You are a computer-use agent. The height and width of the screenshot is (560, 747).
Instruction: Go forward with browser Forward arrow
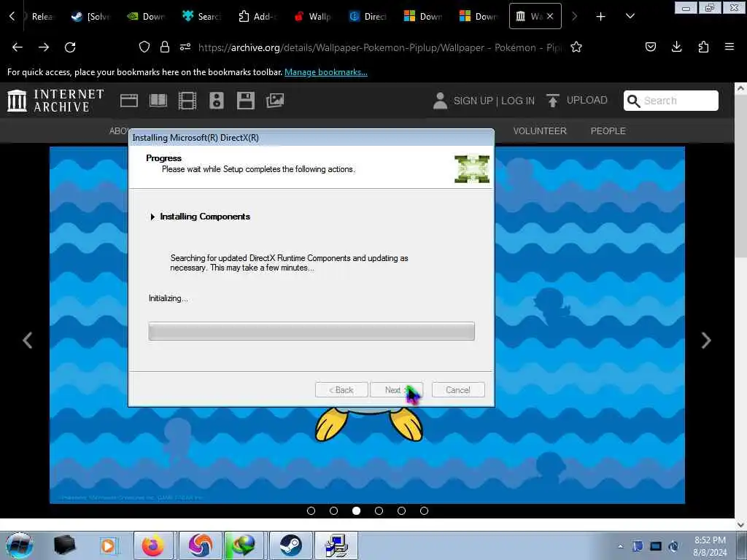pyautogui.click(x=44, y=47)
